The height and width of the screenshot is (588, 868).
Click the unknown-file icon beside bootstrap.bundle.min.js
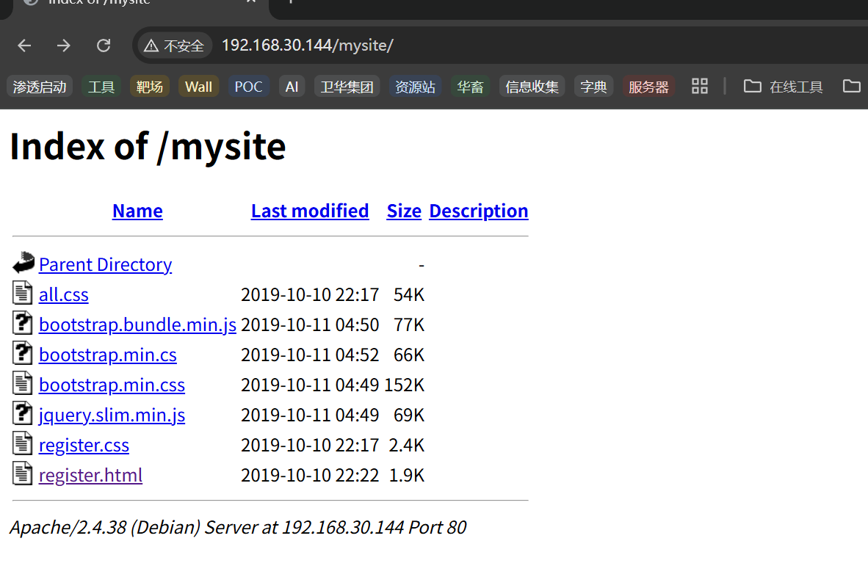[23, 323]
